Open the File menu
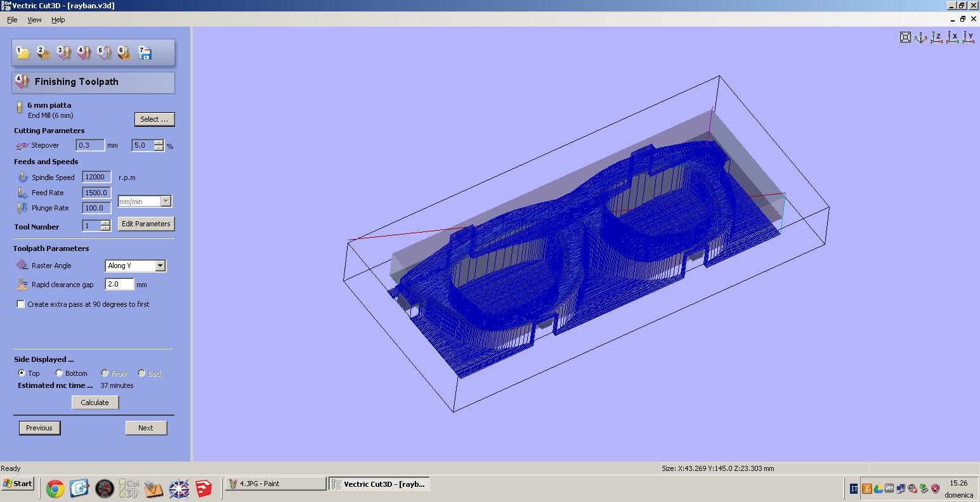 coord(12,20)
